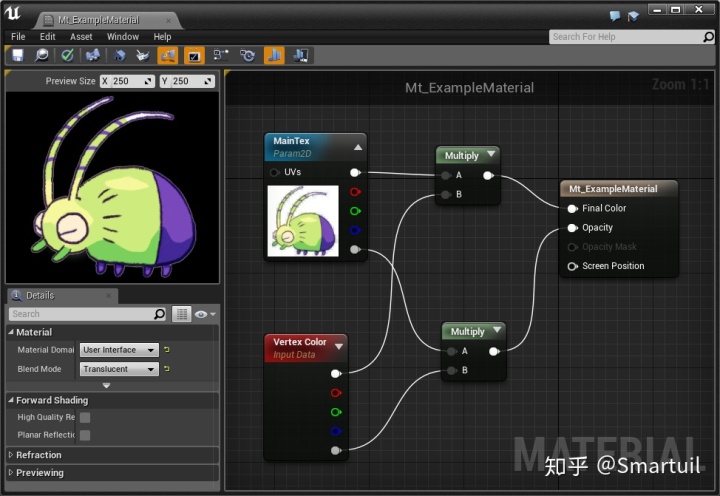Viewport: 720px width, 496px height.
Task: Click the property matrix grid icon
Action: (x=182, y=314)
